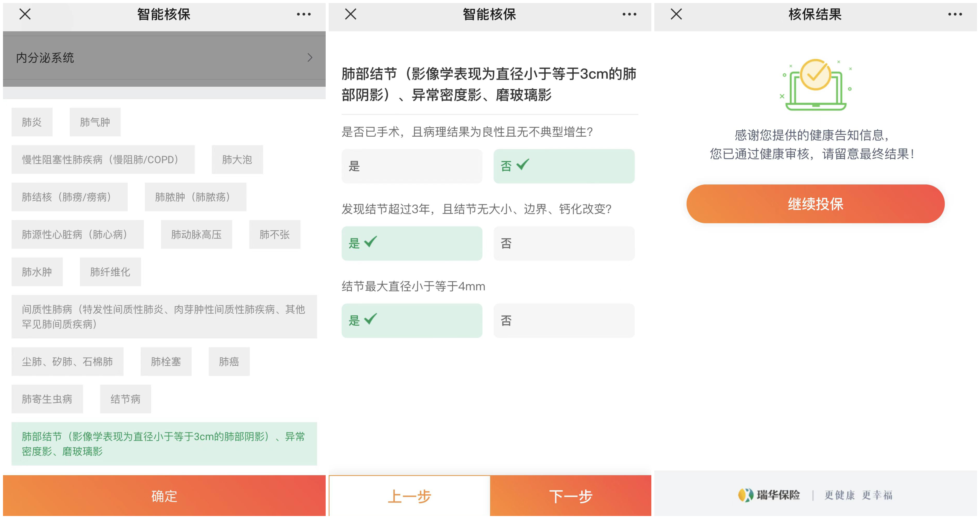The height and width of the screenshot is (519, 980).
Task: Select the 肺大泡 tag
Action: 238,160
